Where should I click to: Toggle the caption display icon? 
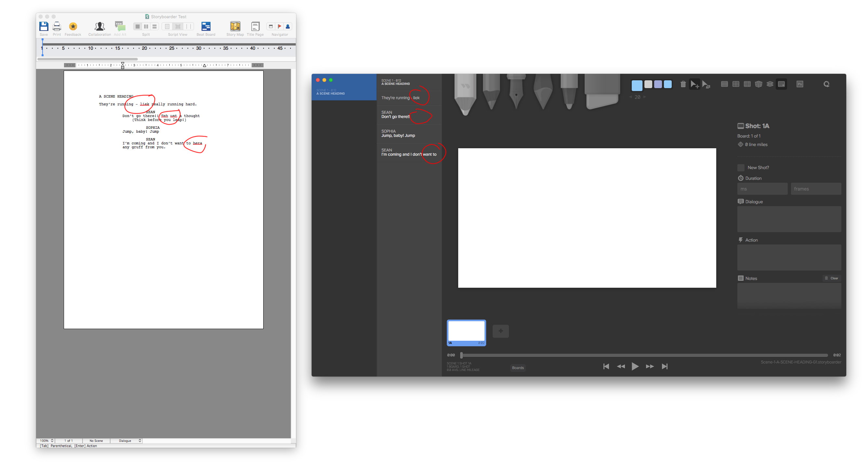[782, 84]
